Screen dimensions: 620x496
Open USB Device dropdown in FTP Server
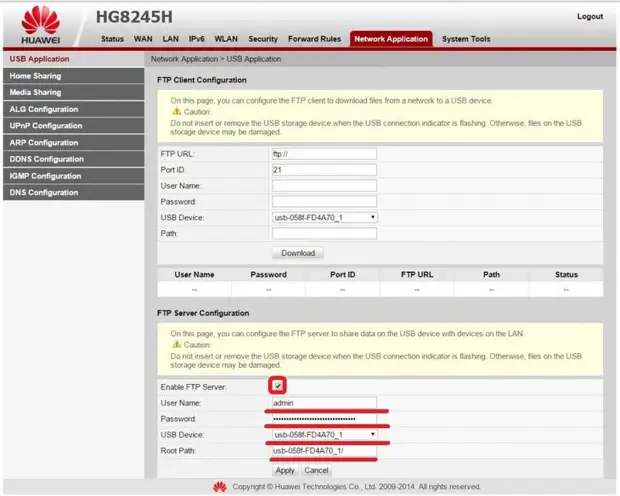point(324,435)
